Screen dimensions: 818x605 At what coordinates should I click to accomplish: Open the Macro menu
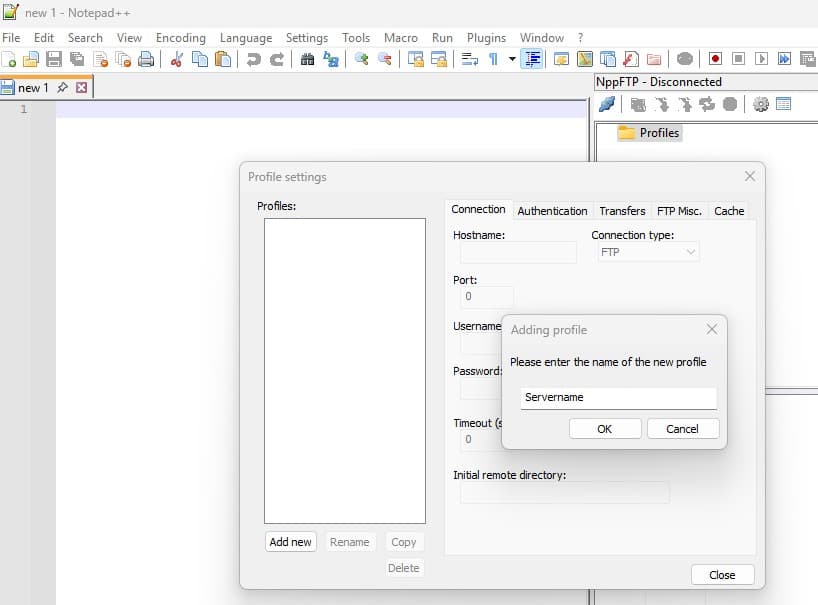[401, 38]
